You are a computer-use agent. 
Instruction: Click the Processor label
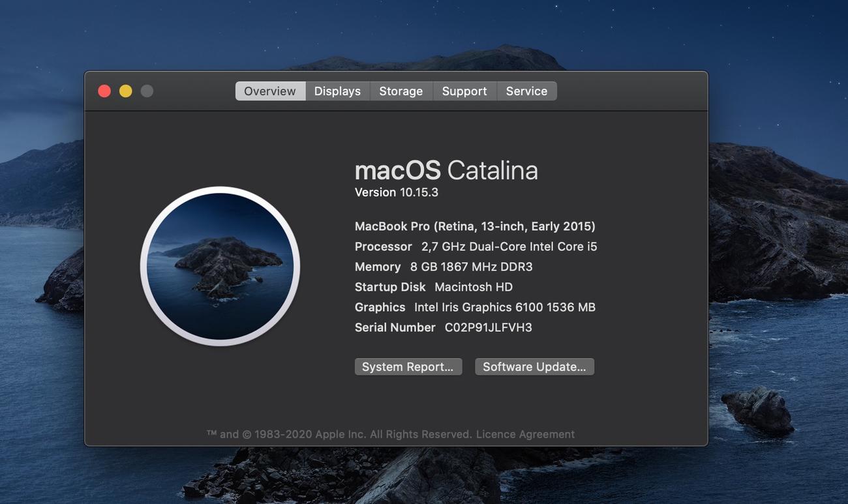pos(384,246)
